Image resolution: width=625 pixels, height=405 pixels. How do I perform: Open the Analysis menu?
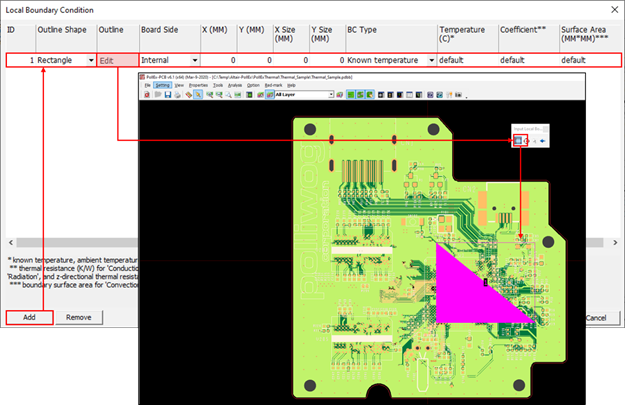pos(235,85)
